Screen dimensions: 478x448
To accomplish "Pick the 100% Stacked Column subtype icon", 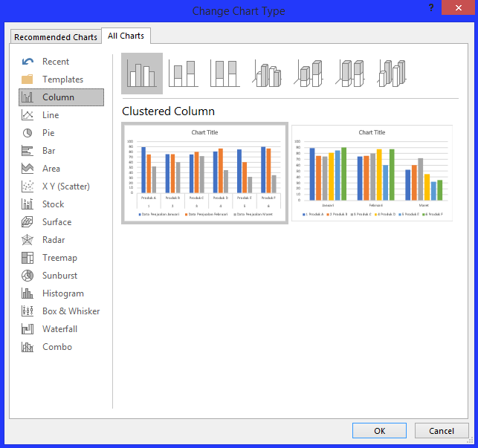I will click(225, 74).
